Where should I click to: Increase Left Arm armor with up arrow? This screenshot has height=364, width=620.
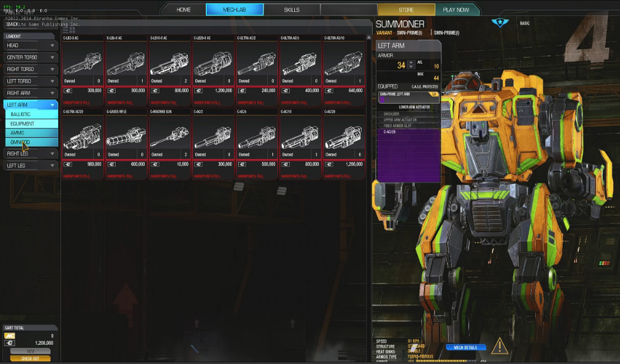(x=411, y=62)
